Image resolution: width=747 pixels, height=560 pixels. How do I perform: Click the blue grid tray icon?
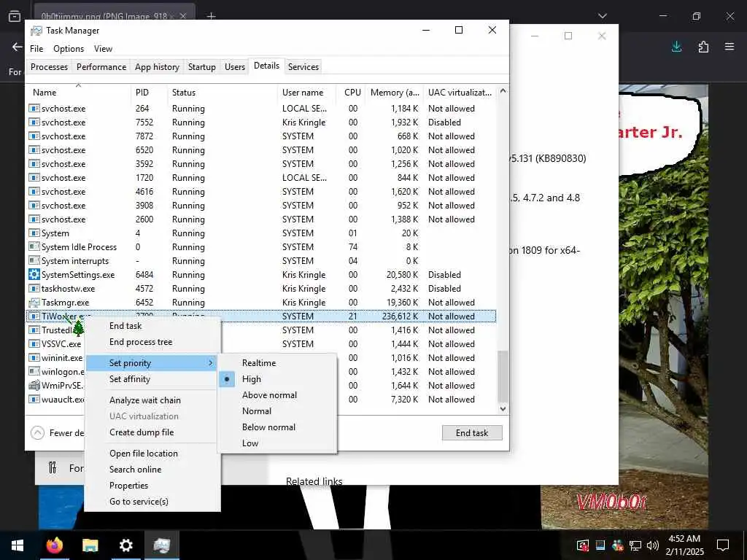(x=600, y=545)
